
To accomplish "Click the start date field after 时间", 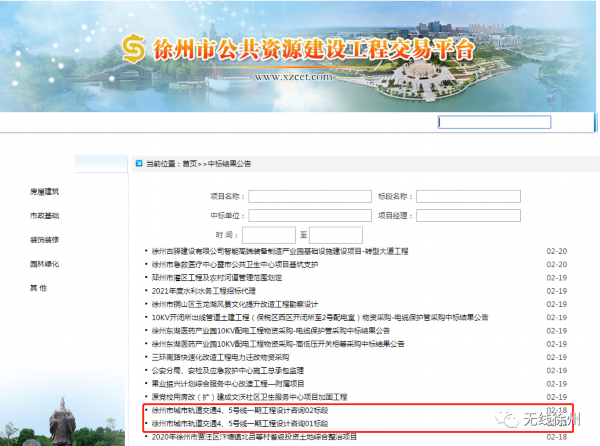I will [x=269, y=235].
